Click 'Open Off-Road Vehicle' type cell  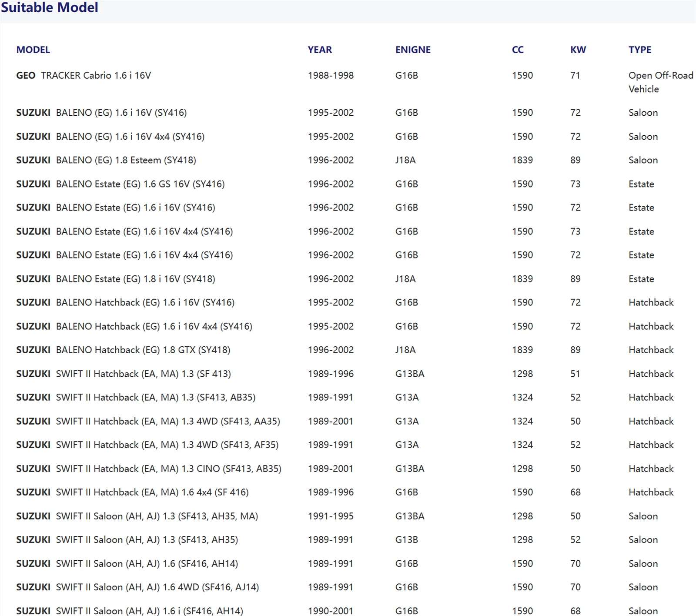661,82
